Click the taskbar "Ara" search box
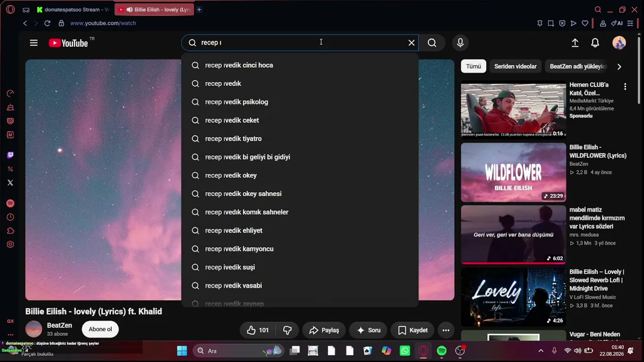Screen dimensions: 644x362 tap(238, 351)
